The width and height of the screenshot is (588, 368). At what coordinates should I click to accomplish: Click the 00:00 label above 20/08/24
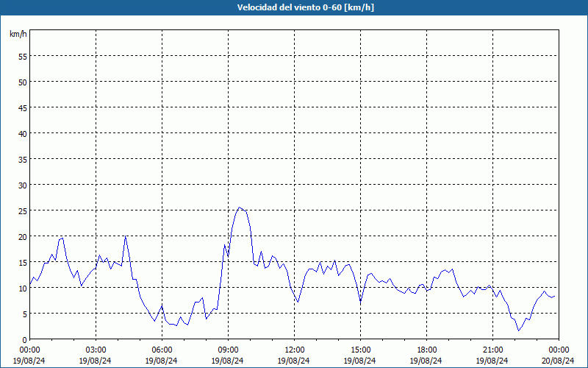point(559,350)
